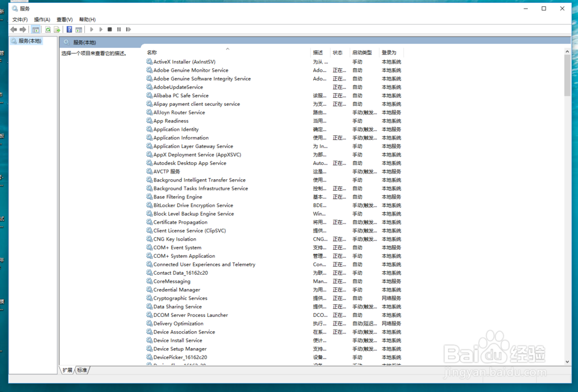Image resolution: width=578 pixels, height=392 pixels.
Task: Open Help using the blue question mark icon
Action: 69,29
